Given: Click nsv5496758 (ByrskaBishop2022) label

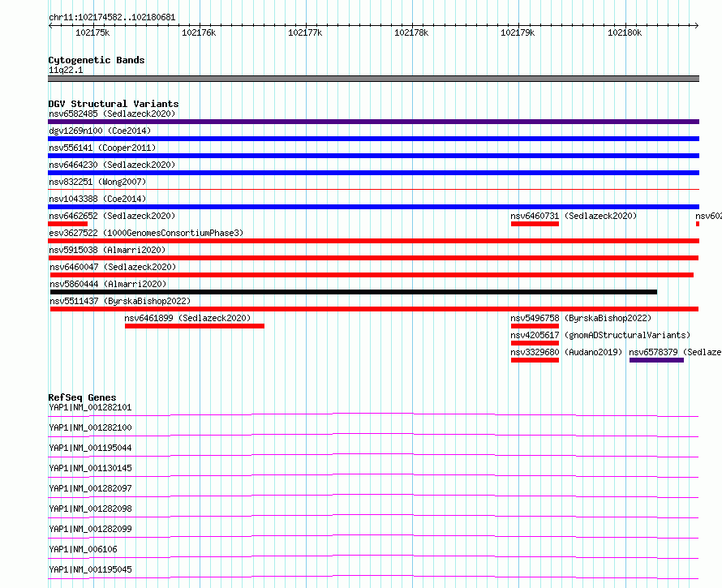Looking at the screenshot, I should coord(581,318).
